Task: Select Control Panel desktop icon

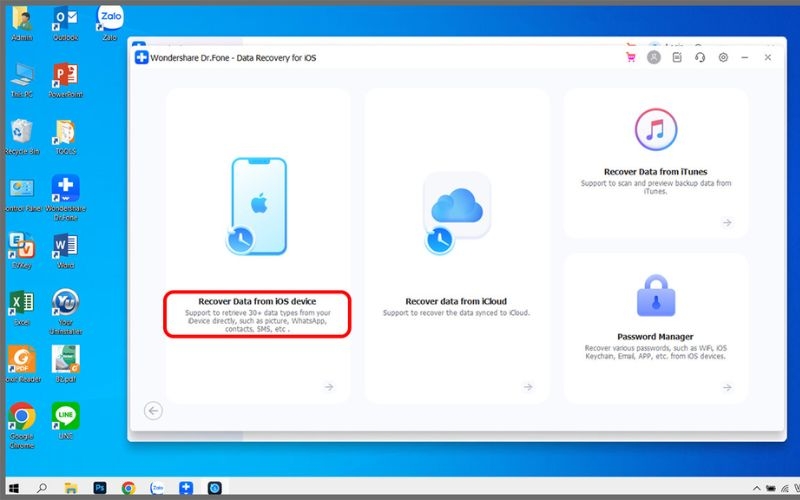Action: tap(22, 194)
